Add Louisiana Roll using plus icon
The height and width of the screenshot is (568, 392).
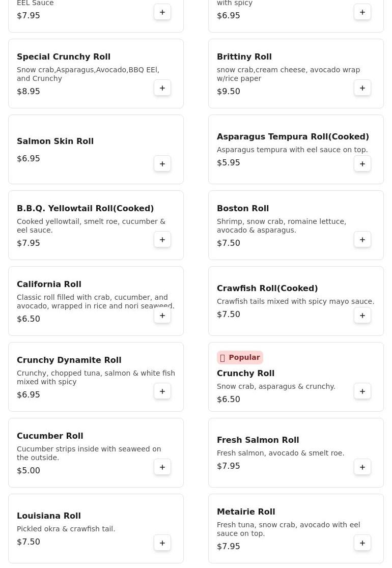point(162,543)
